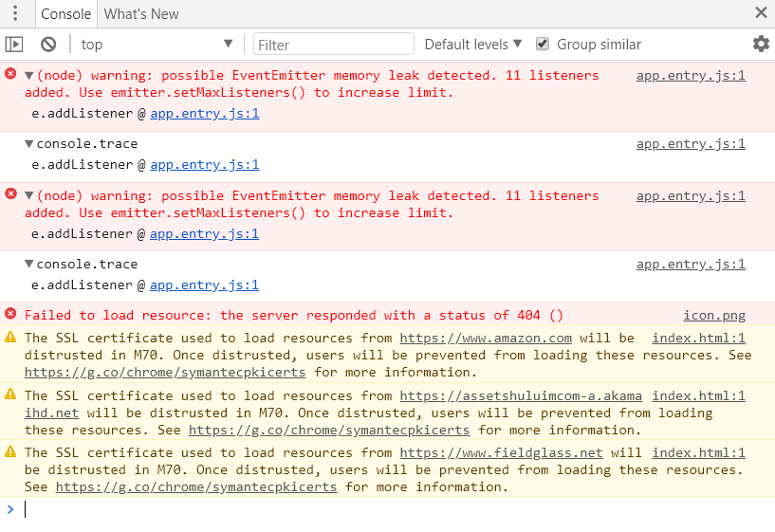The image size is (775, 532).
Task: Collapse the first memory leak warning
Action: (29, 76)
